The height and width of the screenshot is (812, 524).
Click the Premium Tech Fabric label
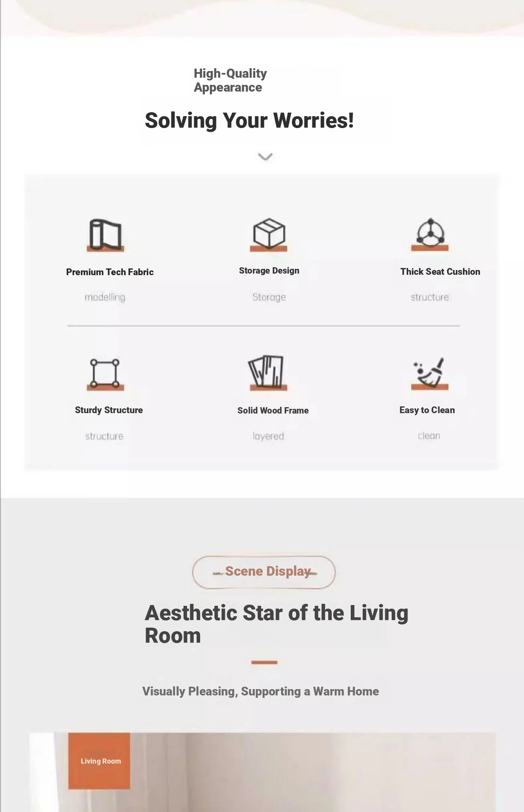110,272
